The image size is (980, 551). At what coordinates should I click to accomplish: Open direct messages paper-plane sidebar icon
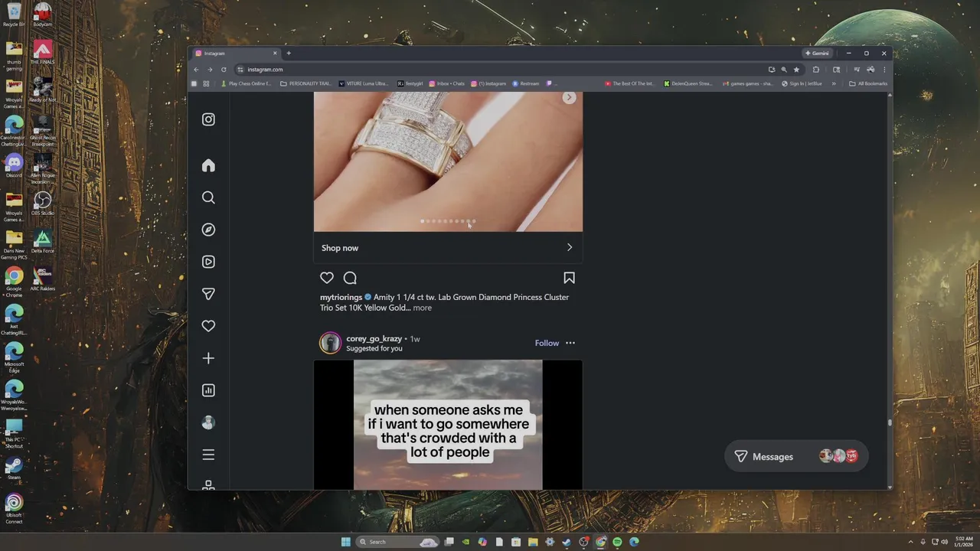click(208, 294)
